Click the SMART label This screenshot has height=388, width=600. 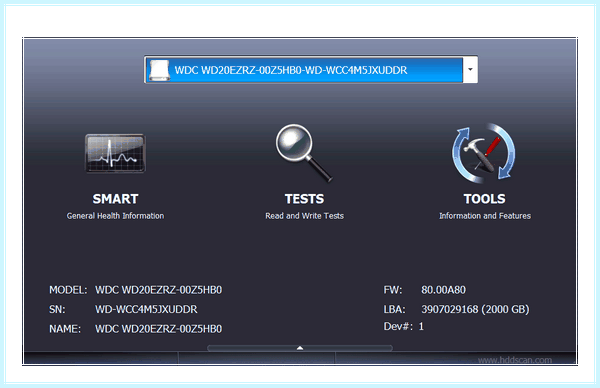115,199
